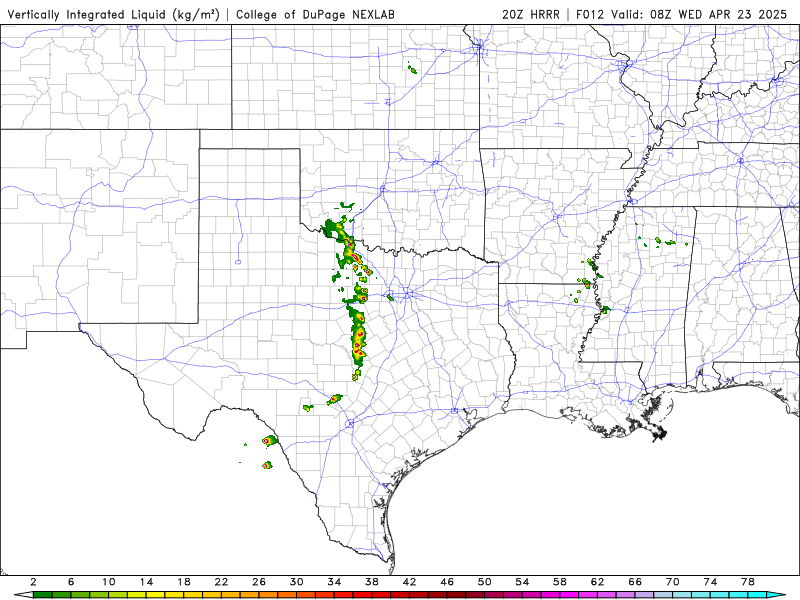Click the legend value '6'

coord(71,582)
